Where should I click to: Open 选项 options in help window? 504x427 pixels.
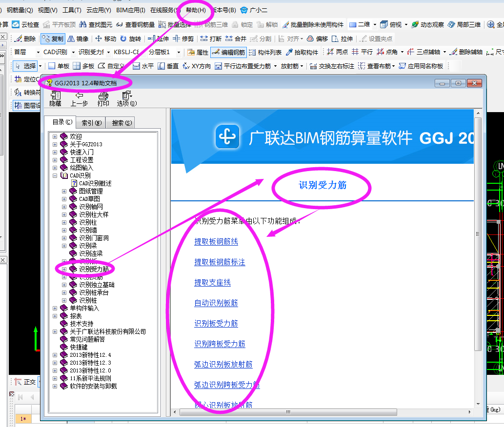point(127,98)
